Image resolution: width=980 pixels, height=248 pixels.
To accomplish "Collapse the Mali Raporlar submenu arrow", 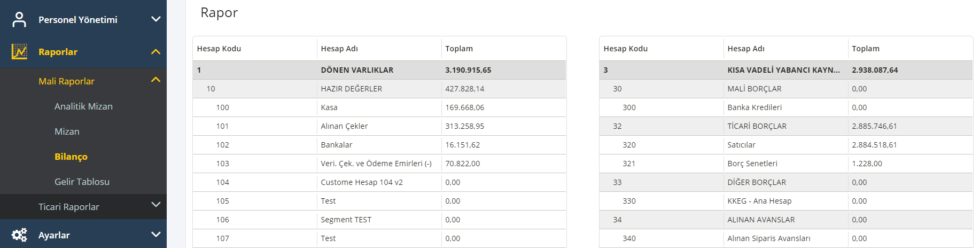I will point(155,80).
